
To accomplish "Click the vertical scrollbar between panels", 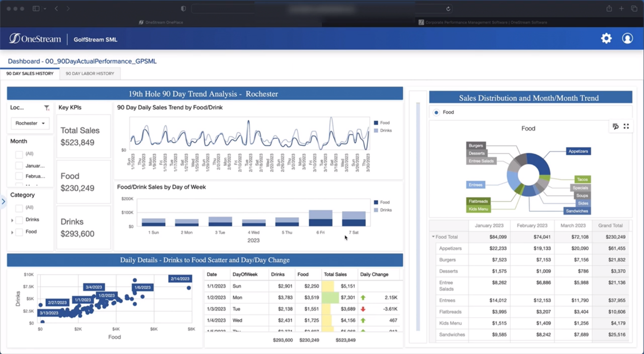I will coord(418,216).
